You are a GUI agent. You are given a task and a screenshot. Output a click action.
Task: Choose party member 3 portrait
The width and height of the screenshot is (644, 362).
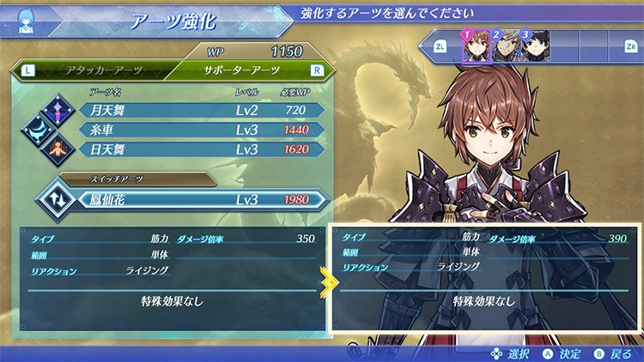click(x=536, y=46)
